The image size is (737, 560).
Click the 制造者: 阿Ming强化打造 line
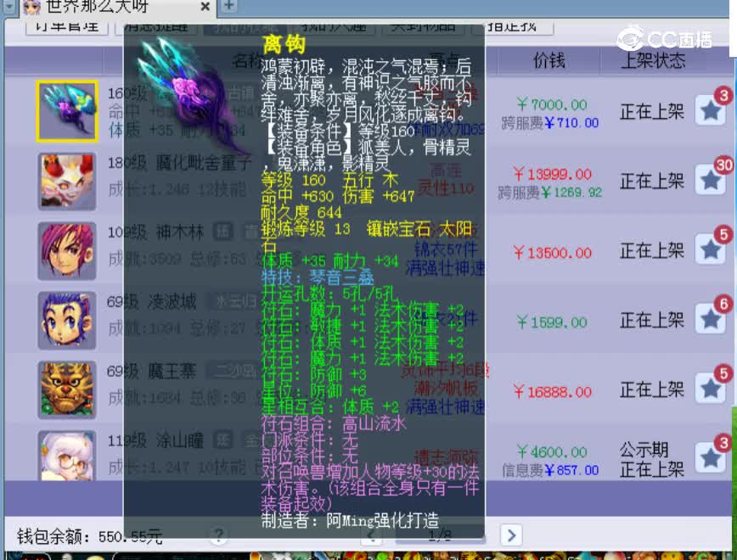350,520
